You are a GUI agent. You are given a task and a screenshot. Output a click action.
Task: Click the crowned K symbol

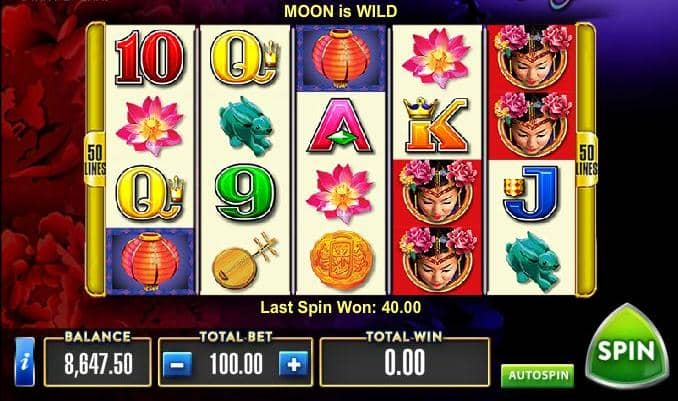(x=435, y=125)
